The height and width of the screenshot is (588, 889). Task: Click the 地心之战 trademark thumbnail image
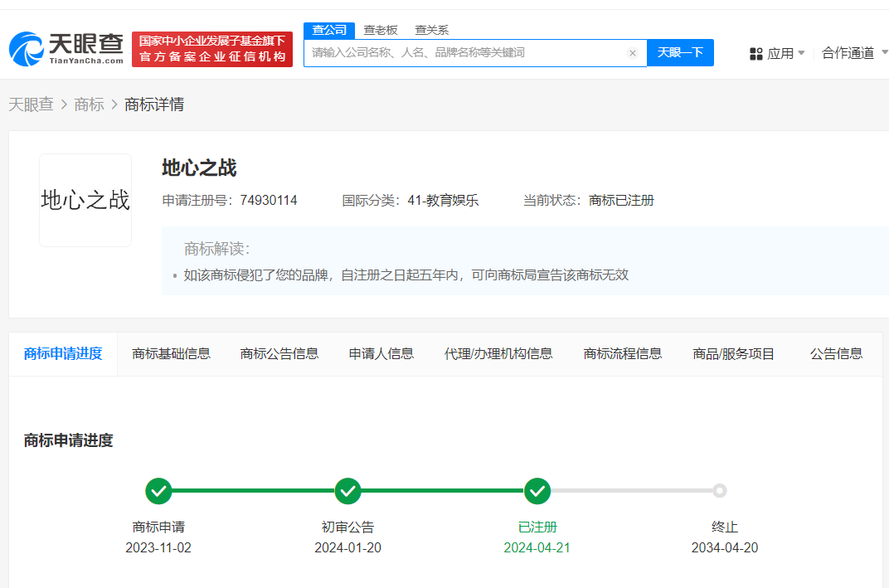(85, 197)
